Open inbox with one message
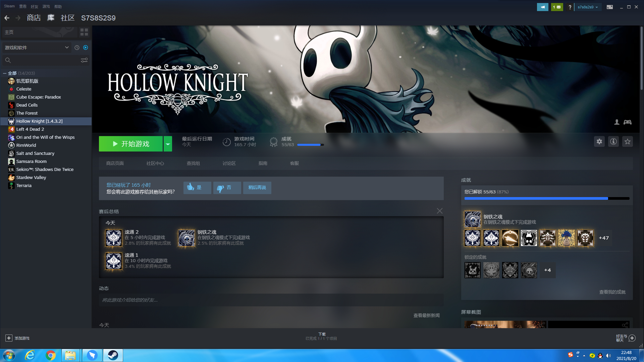Screen dimensions: 644x362 (x=557, y=7)
